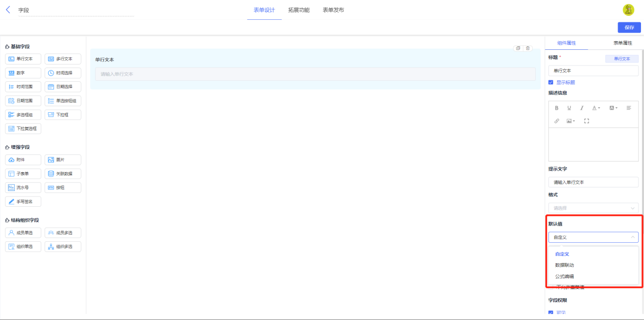Toggle underline in description editor
644x320 pixels.
coord(569,108)
